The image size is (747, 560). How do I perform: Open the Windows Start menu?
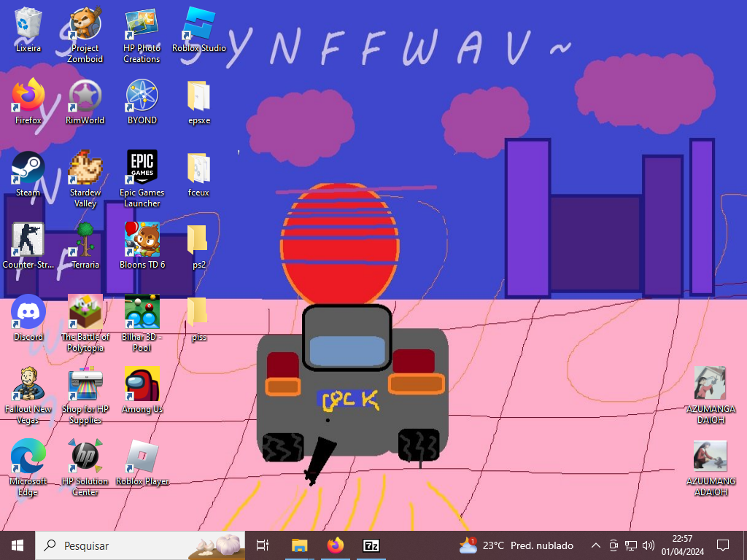click(x=18, y=545)
